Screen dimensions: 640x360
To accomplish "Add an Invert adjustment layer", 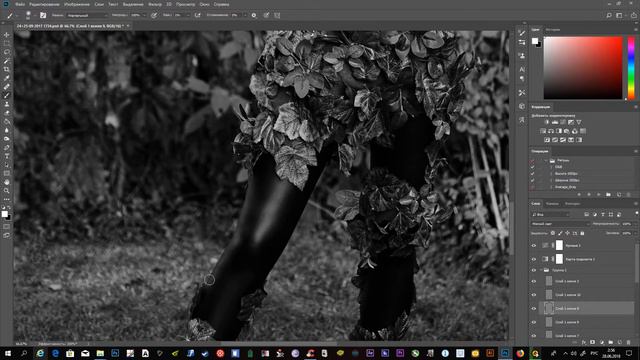I will coord(547,140).
